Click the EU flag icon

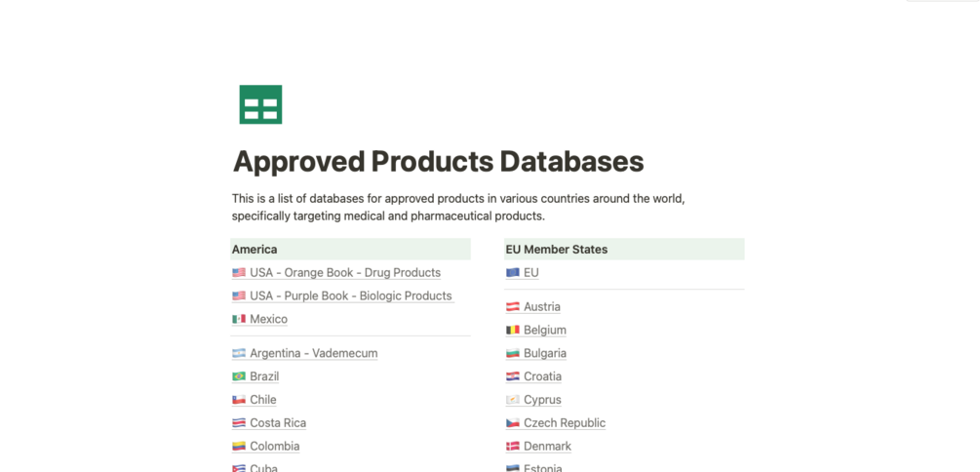click(513, 273)
